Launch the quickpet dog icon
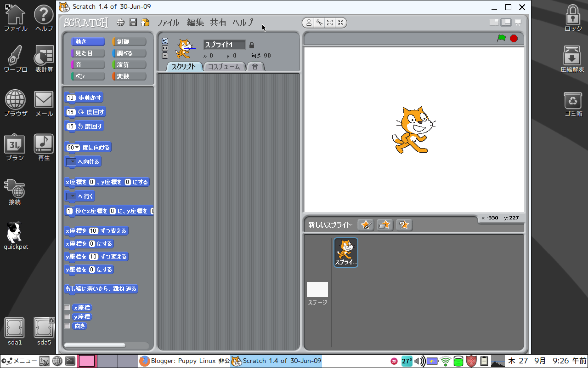This screenshot has height=368, width=588. click(16, 236)
